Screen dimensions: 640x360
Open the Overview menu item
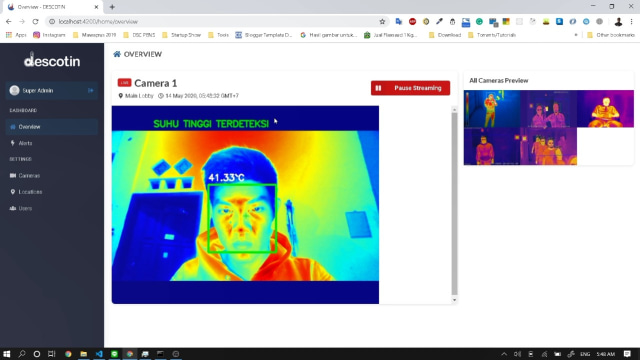pyautogui.click(x=52, y=127)
